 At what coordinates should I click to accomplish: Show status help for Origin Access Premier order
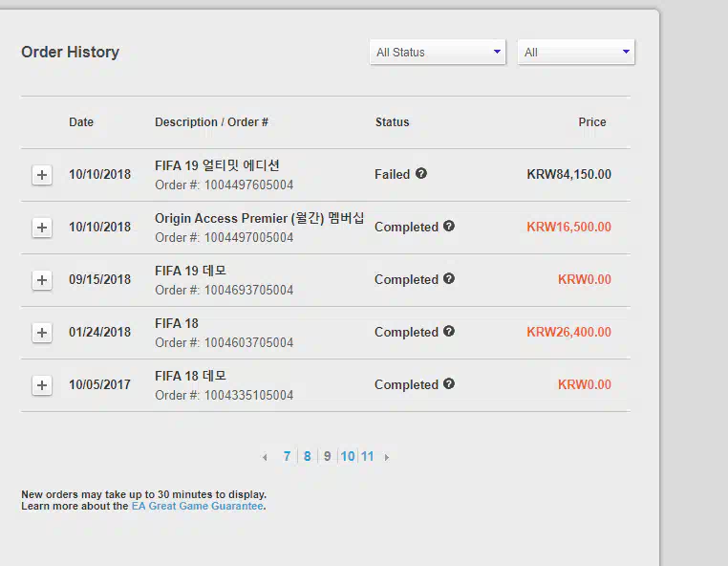[448, 226]
